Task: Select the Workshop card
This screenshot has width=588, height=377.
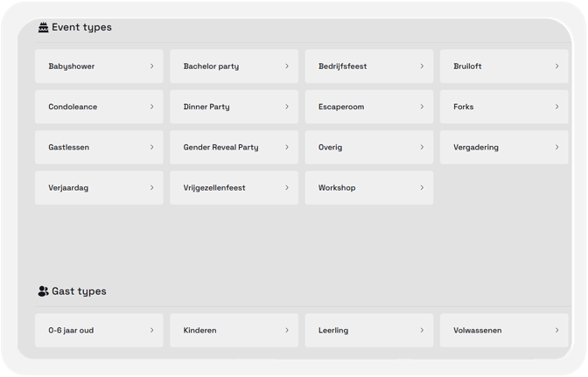Action: click(x=369, y=188)
